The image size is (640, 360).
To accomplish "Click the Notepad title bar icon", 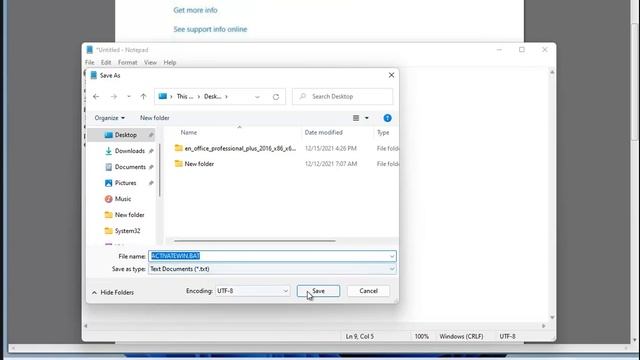I will (89, 50).
